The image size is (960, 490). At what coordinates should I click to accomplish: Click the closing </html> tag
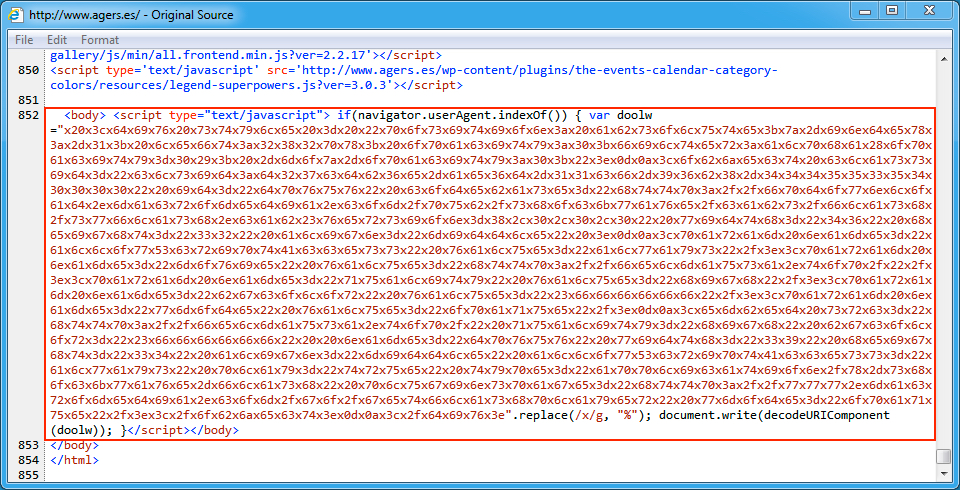[75, 460]
